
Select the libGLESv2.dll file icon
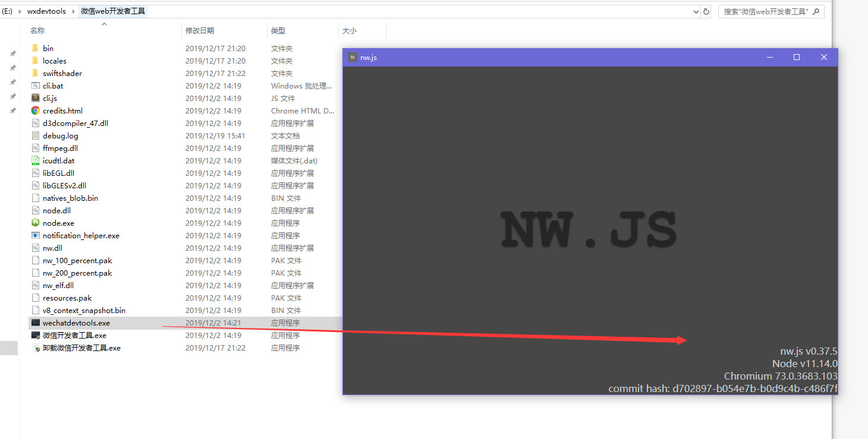pyautogui.click(x=35, y=185)
